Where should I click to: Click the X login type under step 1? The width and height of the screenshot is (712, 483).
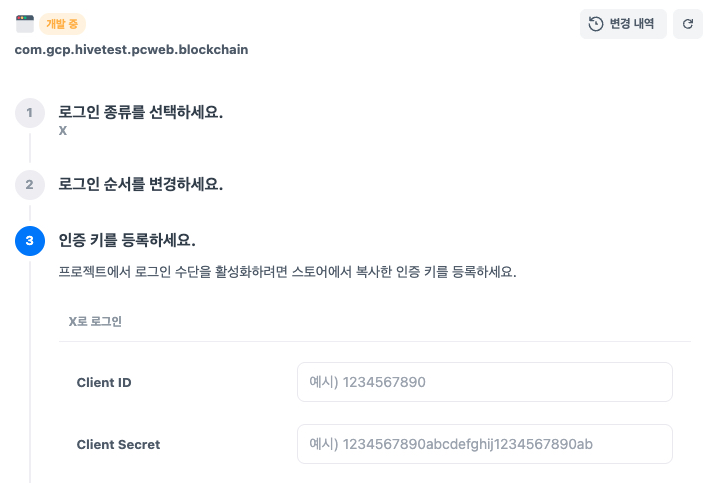pyautogui.click(x=63, y=131)
